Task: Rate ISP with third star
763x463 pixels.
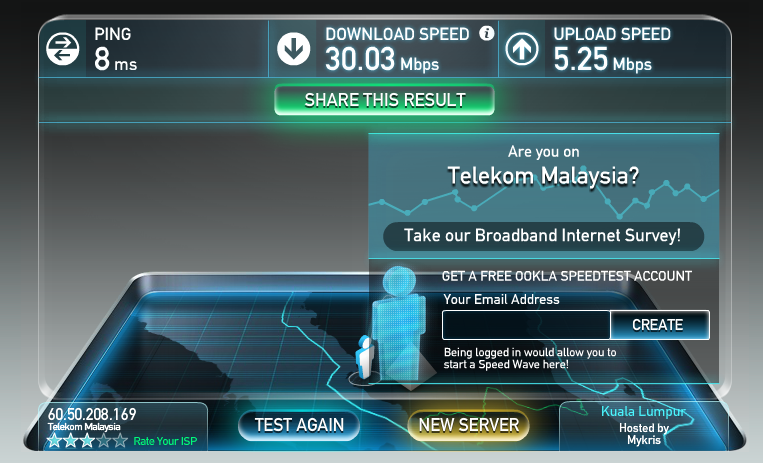Action: (x=87, y=441)
